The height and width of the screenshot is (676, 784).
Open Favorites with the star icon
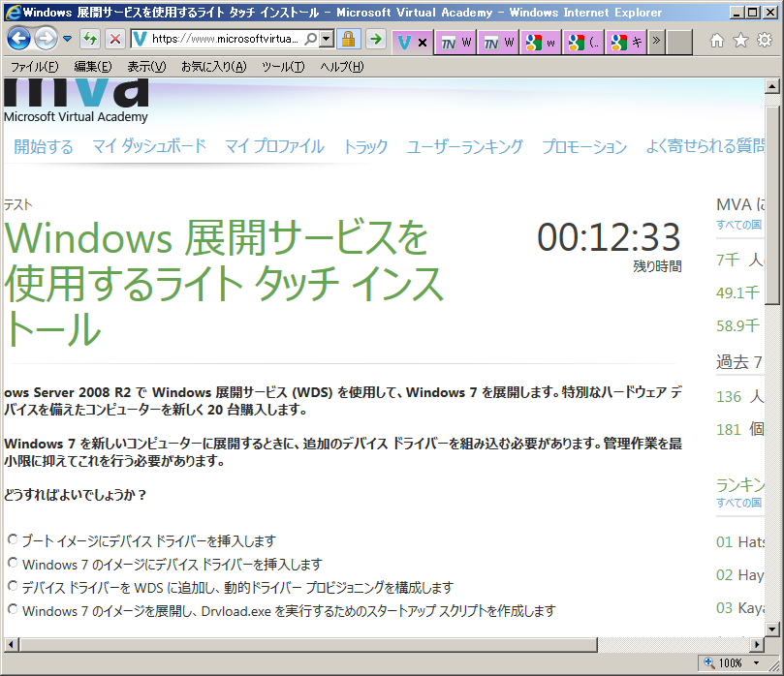point(740,41)
